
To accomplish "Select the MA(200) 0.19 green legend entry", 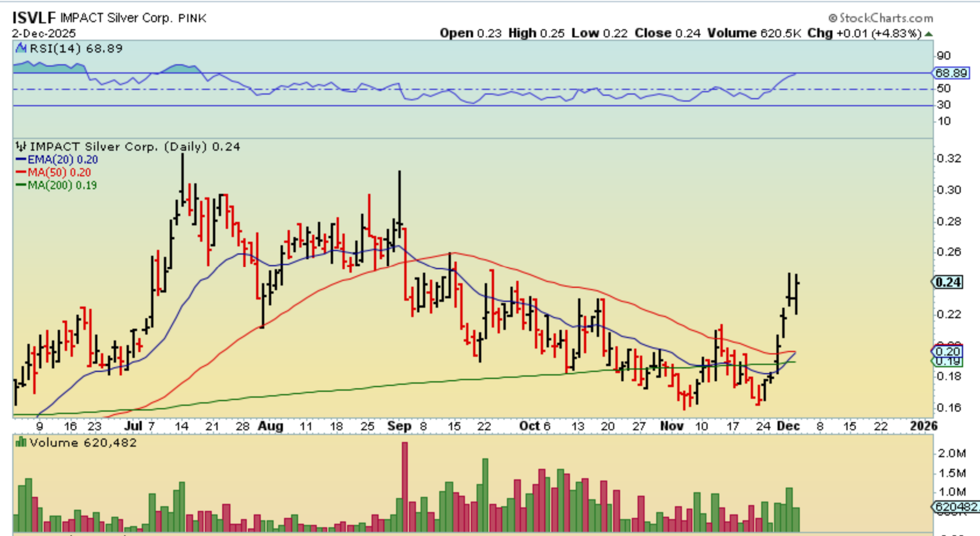I will [x=56, y=185].
